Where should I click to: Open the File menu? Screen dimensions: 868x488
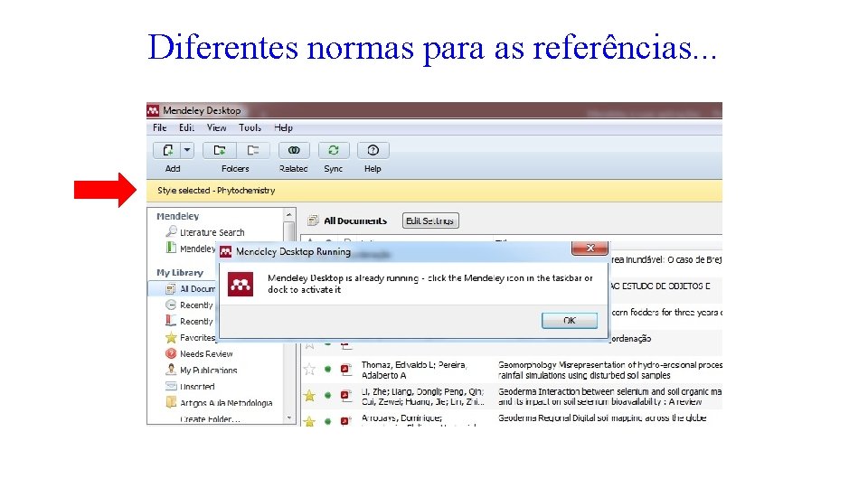[x=160, y=127]
